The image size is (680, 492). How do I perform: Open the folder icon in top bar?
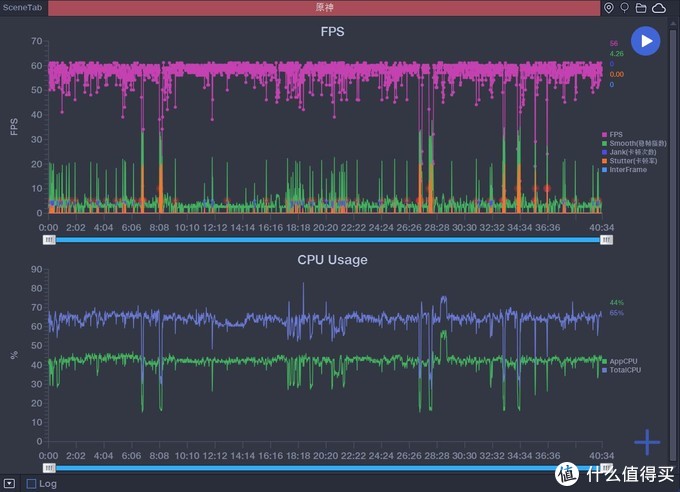click(x=642, y=8)
